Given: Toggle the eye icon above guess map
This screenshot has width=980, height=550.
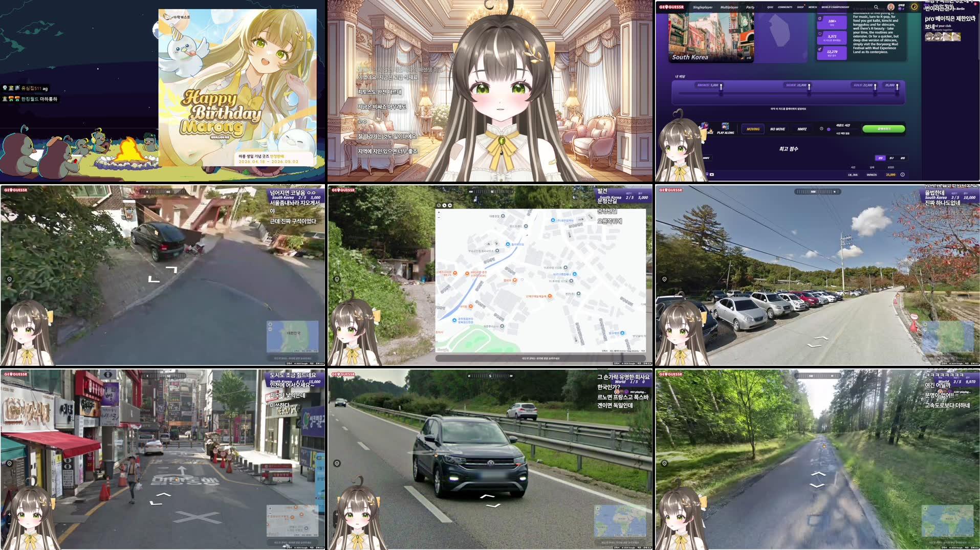Looking at the screenshot, I should (450, 205).
